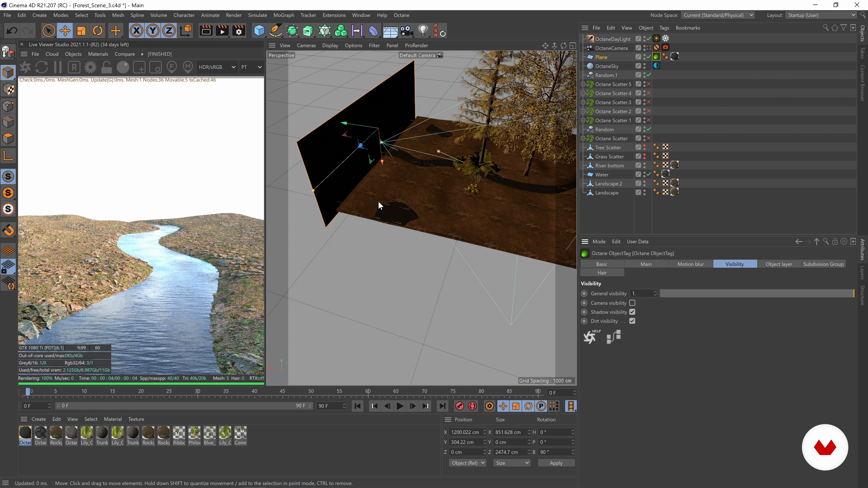Toggle Shadow visibility checkbox
The image size is (868, 488).
[x=632, y=312]
